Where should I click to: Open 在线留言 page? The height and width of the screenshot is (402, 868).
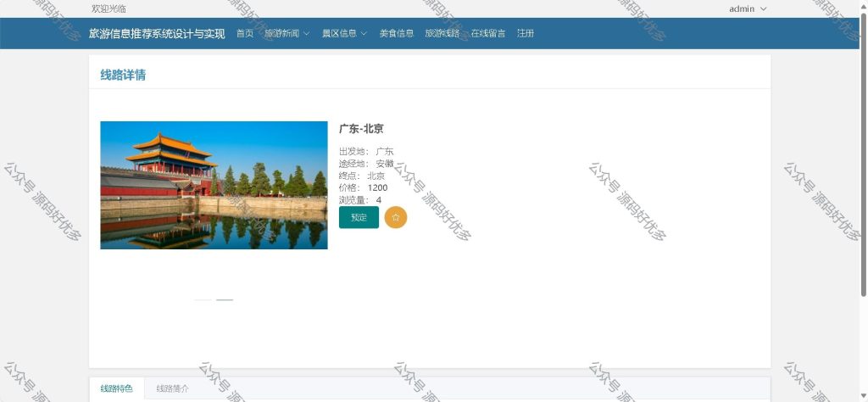coord(488,33)
